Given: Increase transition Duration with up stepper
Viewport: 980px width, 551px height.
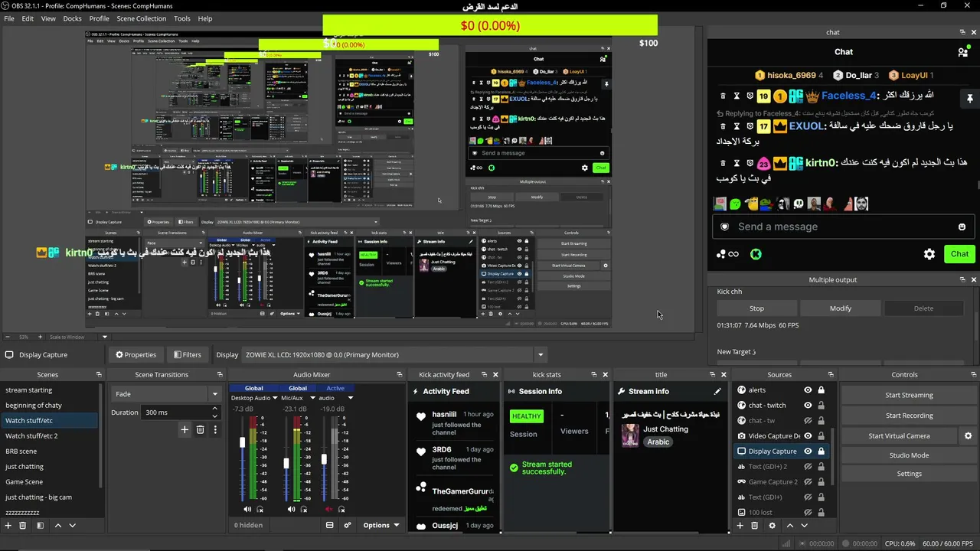Looking at the screenshot, I should pos(214,409).
